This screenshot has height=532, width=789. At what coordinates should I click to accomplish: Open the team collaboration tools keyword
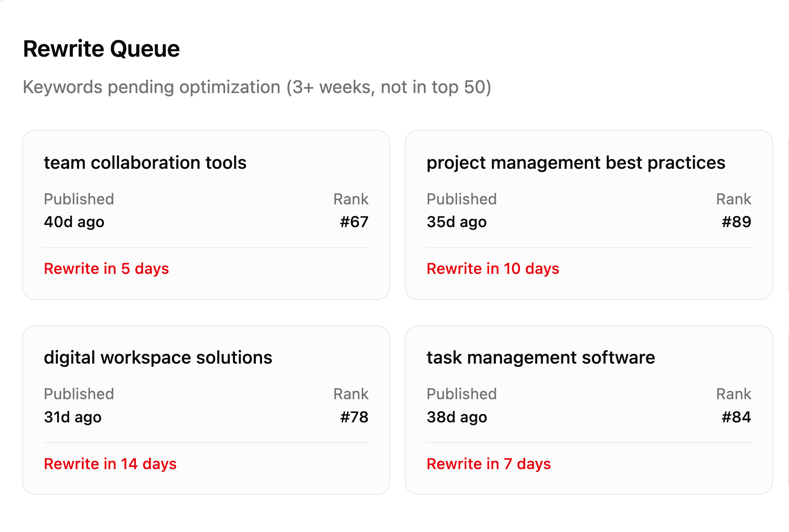pyautogui.click(x=145, y=163)
